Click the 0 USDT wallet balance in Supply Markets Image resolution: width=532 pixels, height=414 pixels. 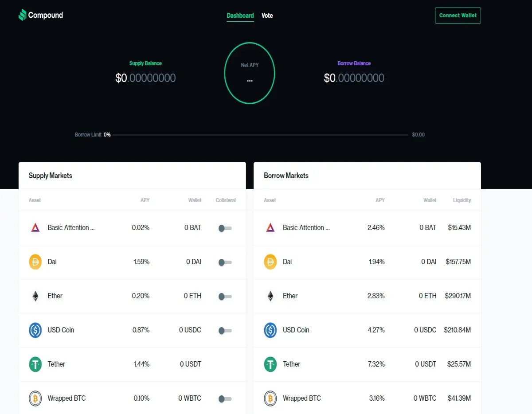[x=191, y=364]
